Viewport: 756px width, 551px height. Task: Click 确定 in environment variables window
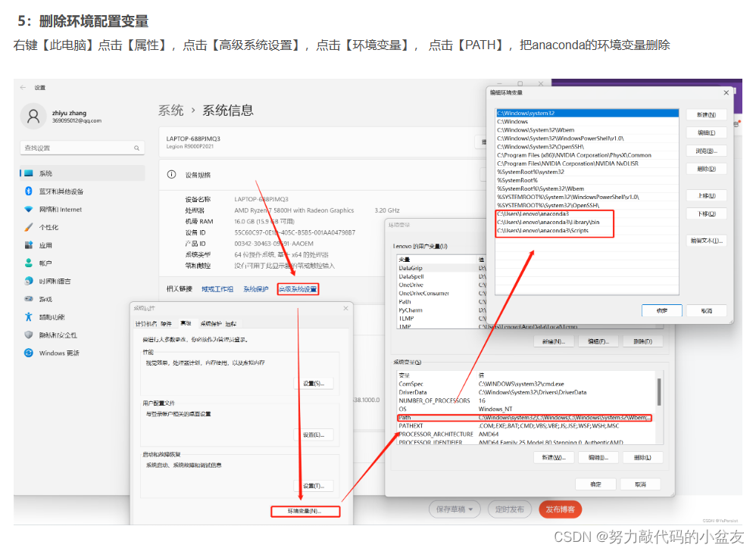tap(596, 484)
